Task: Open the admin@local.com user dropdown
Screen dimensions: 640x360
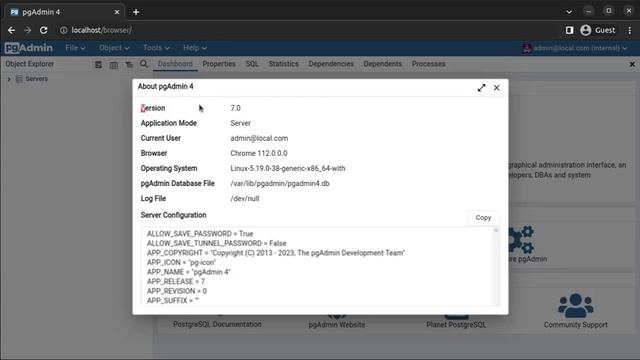Action: [575, 48]
